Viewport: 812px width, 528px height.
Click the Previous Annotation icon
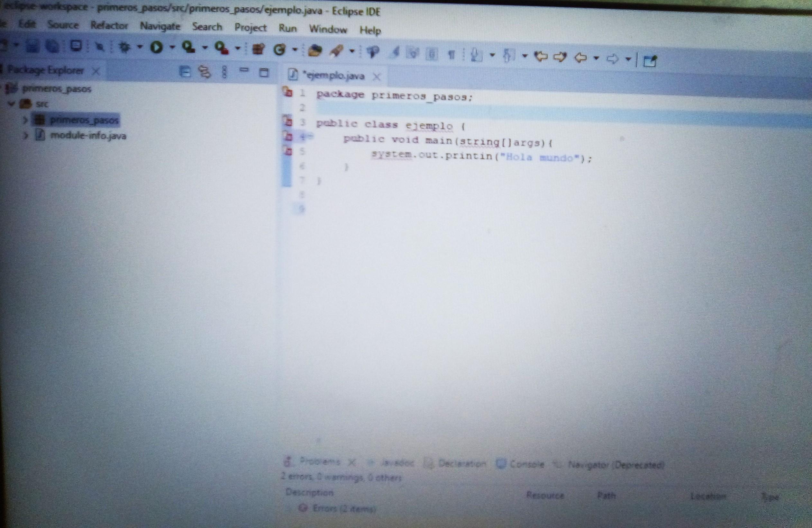[509, 55]
